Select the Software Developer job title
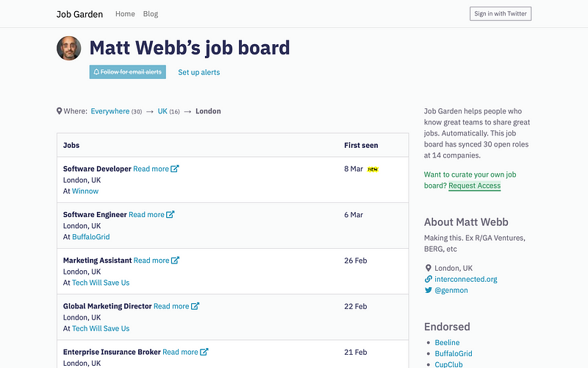The height and width of the screenshot is (368, 588). tap(97, 169)
